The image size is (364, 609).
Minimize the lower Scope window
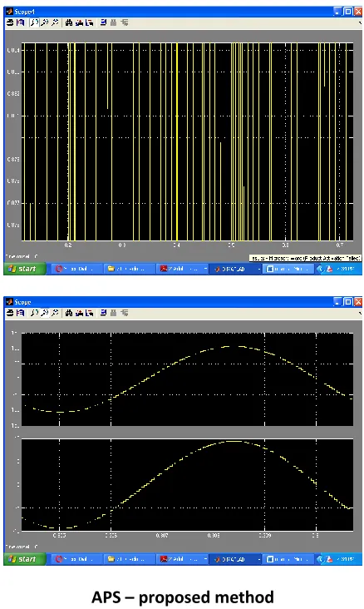coord(338,302)
